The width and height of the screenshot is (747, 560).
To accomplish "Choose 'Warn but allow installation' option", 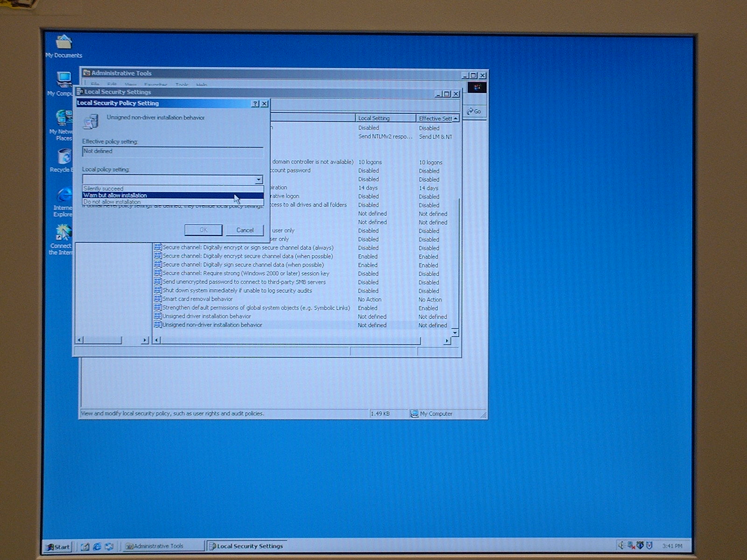I will click(x=115, y=196).
